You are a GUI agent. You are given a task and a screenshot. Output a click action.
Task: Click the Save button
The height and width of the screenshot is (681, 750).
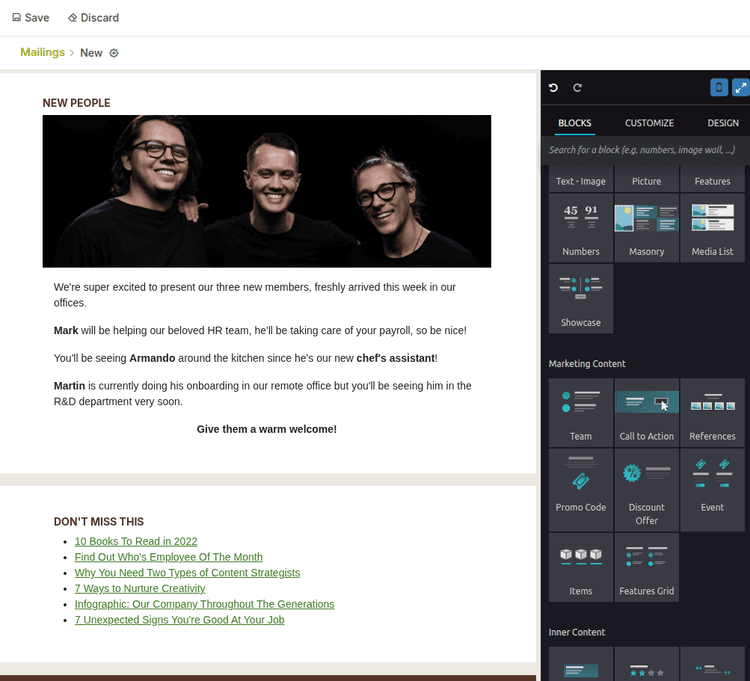30,18
